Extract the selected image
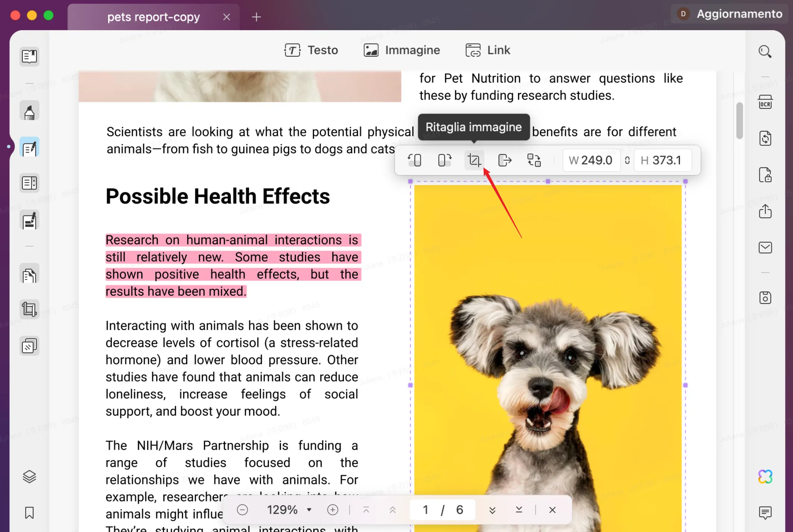 point(504,160)
